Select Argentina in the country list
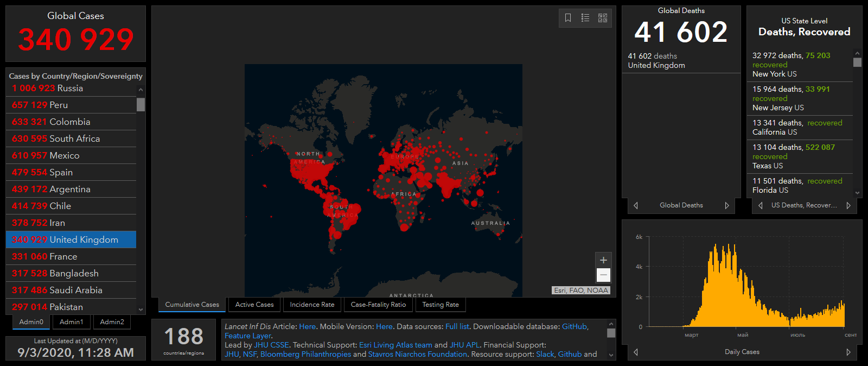Viewport: 868px width, 366px height. coord(71,189)
